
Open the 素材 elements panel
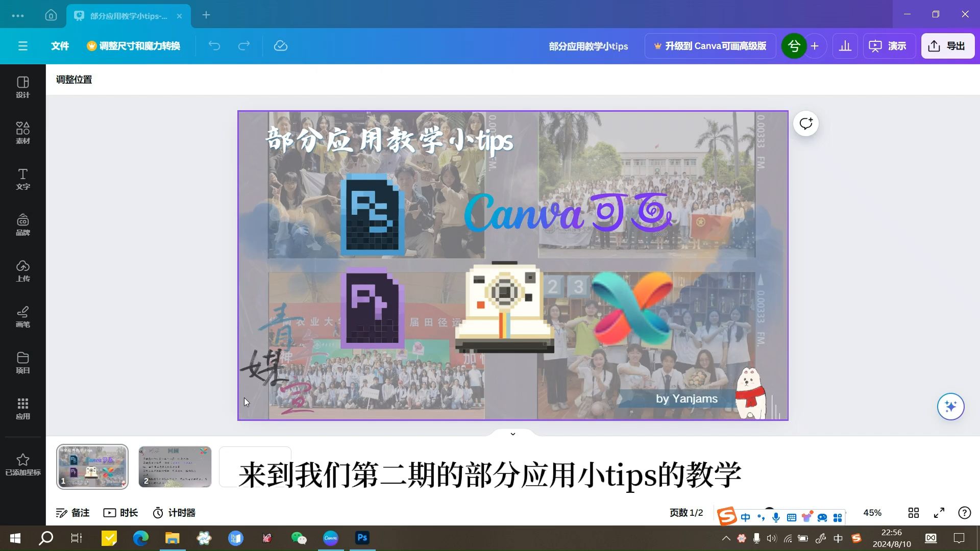click(x=22, y=133)
